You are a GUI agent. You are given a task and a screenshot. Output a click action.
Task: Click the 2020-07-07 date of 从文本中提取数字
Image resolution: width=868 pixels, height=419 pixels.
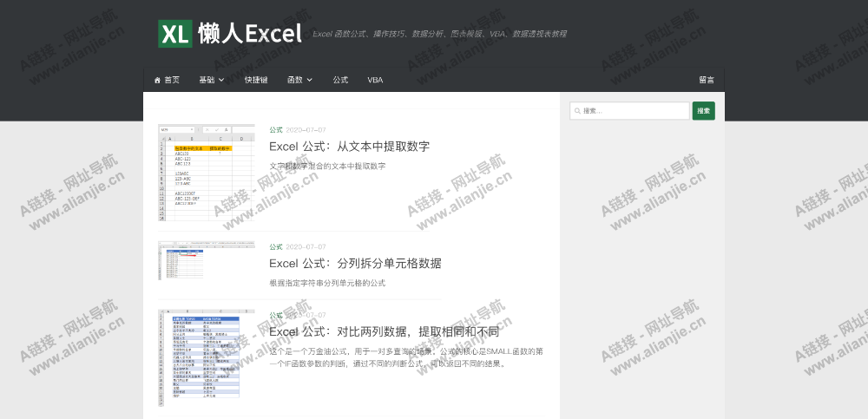pos(306,130)
